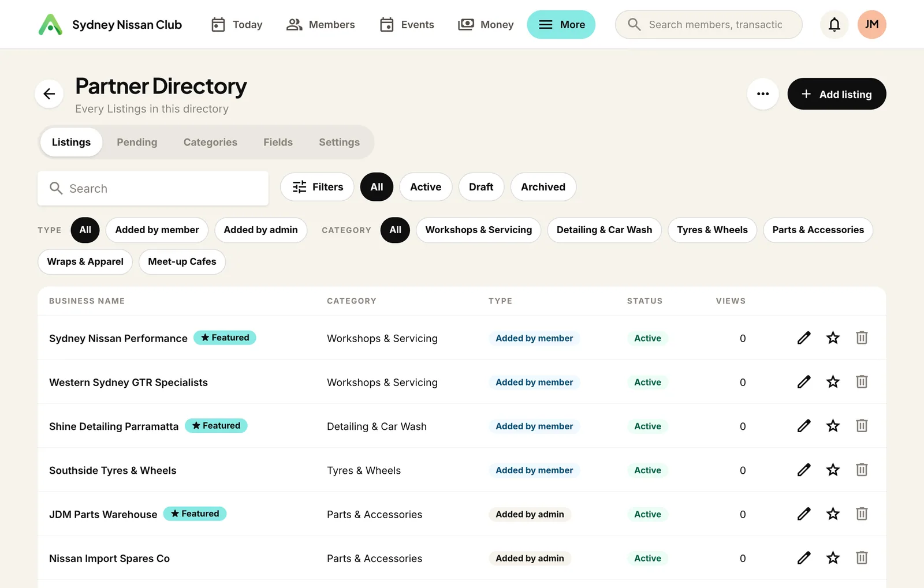
Task: Filter type to Added by admin
Action: coord(260,230)
